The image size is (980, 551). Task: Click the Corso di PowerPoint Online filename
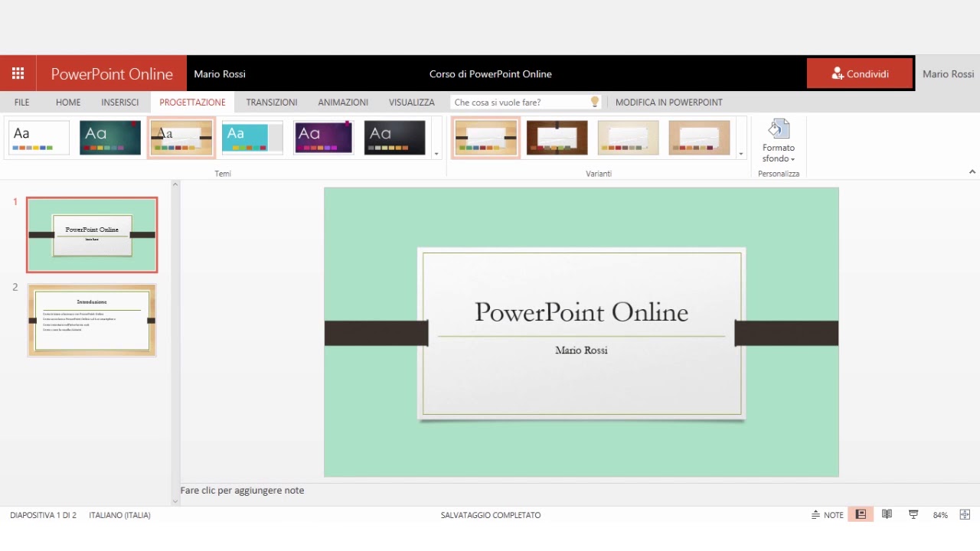(x=491, y=74)
